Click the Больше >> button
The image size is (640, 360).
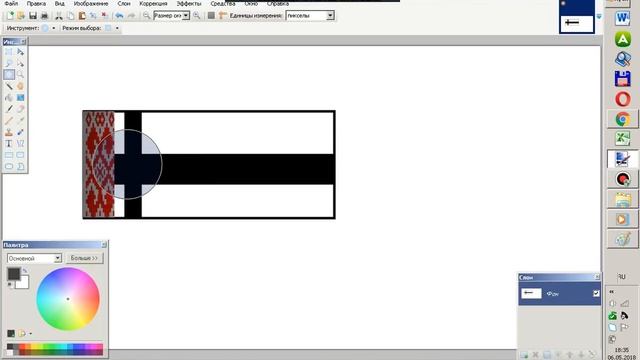pyautogui.click(x=84, y=258)
